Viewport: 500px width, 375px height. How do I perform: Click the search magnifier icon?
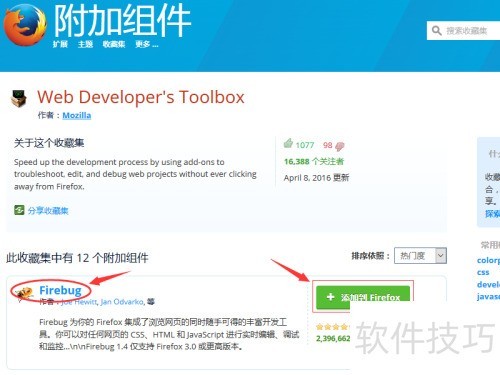(x=436, y=31)
